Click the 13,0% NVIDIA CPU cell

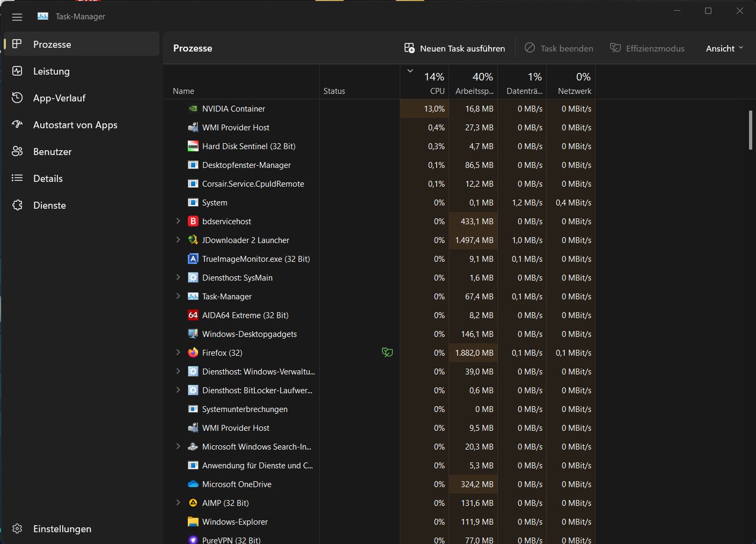click(424, 108)
